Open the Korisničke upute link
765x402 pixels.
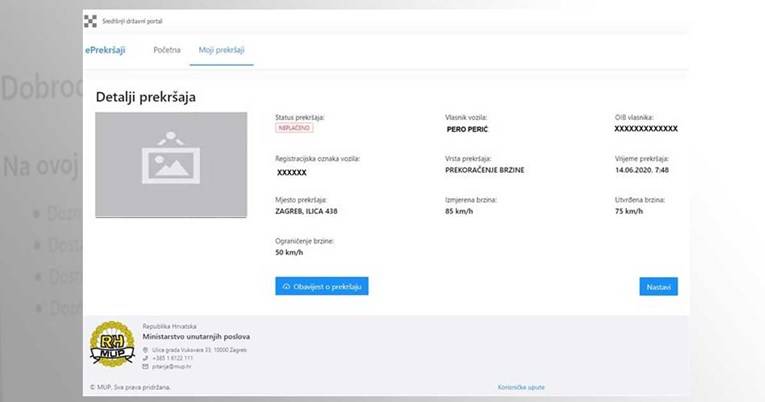click(x=521, y=387)
